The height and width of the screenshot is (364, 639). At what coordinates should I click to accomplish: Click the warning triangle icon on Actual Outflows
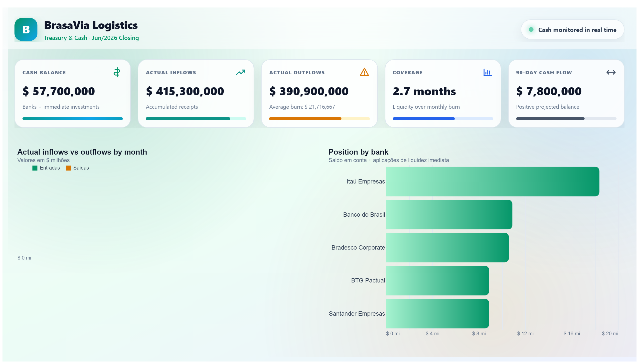pyautogui.click(x=364, y=72)
